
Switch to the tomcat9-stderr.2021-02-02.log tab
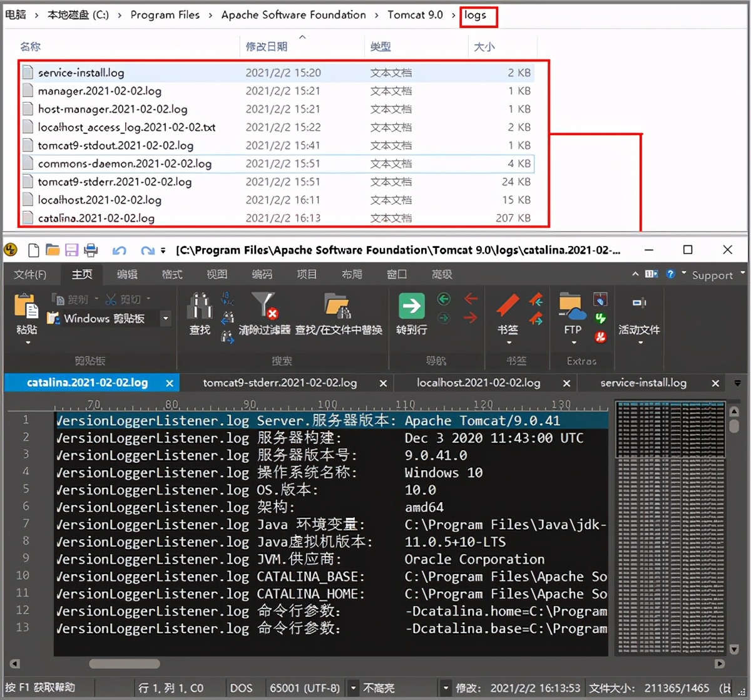(280, 383)
